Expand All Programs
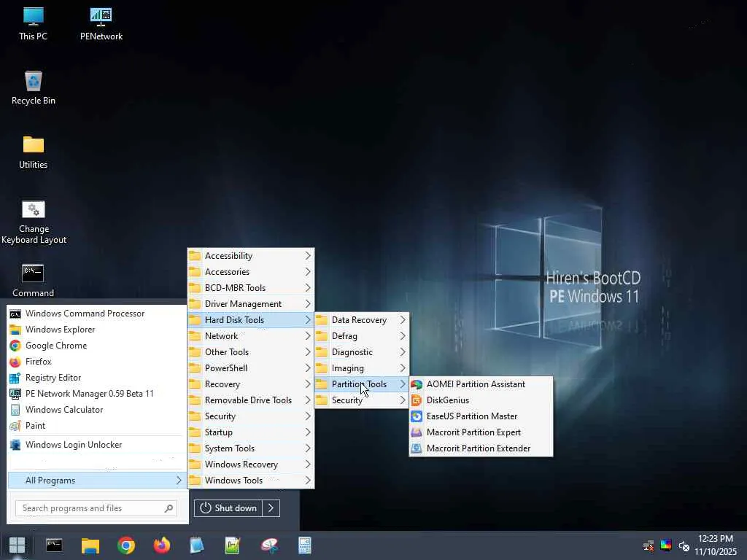Image resolution: width=747 pixels, height=560 pixels. click(x=97, y=481)
